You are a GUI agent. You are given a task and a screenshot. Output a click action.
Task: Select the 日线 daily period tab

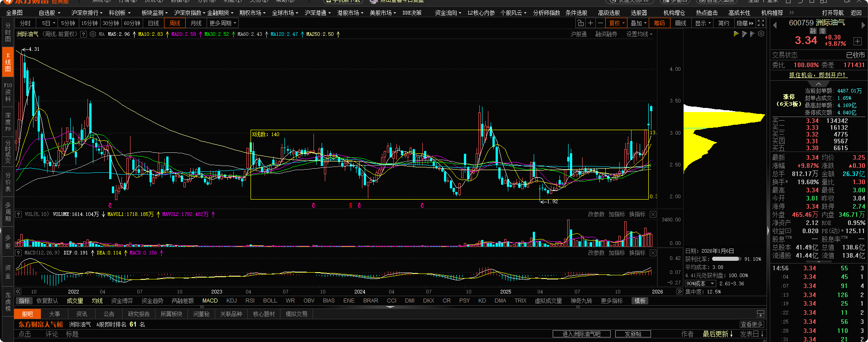coord(154,23)
